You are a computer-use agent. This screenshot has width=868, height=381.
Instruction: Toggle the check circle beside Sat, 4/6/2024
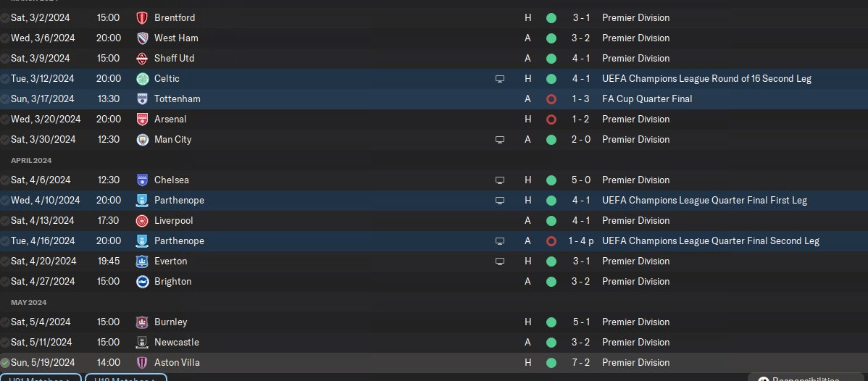[x=5, y=180]
